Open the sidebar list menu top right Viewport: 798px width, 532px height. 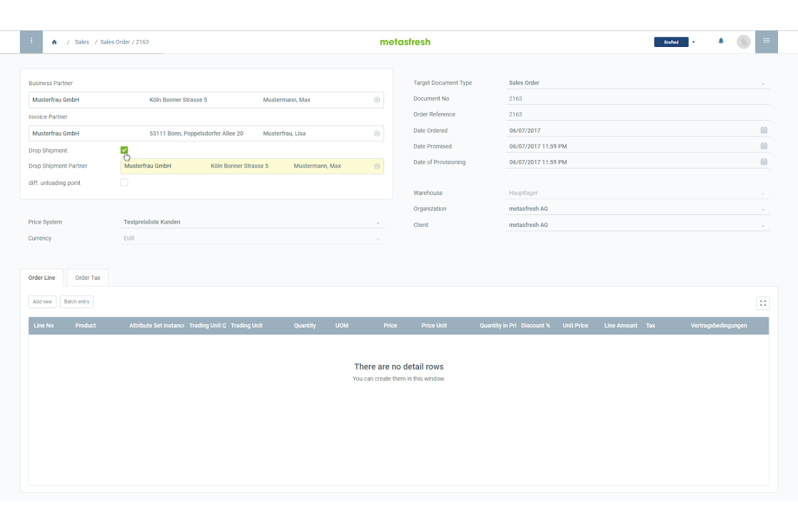766,42
